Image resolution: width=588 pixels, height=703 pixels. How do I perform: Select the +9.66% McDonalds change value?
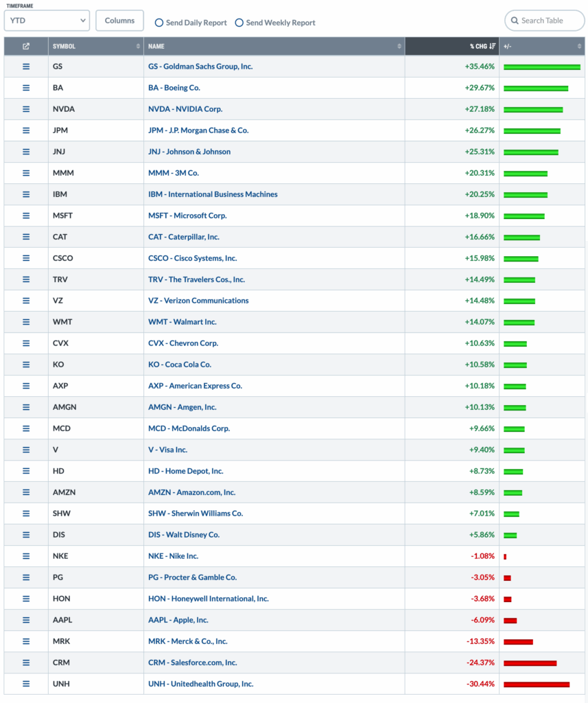(482, 428)
